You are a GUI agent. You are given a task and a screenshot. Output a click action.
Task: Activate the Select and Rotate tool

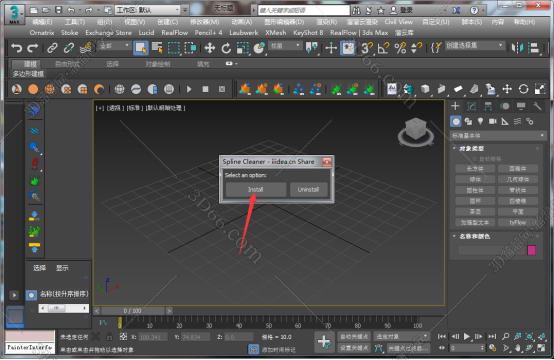pyautogui.click(x=226, y=48)
